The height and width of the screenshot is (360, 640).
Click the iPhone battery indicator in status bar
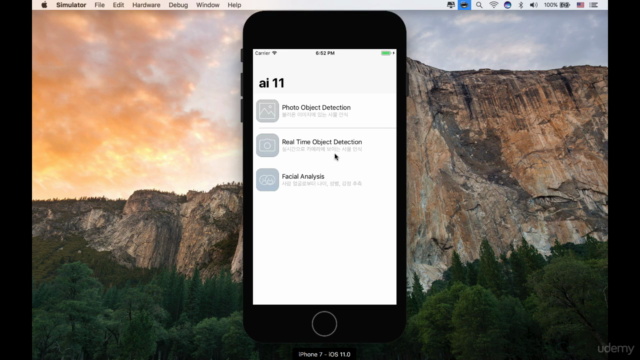point(387,53)
